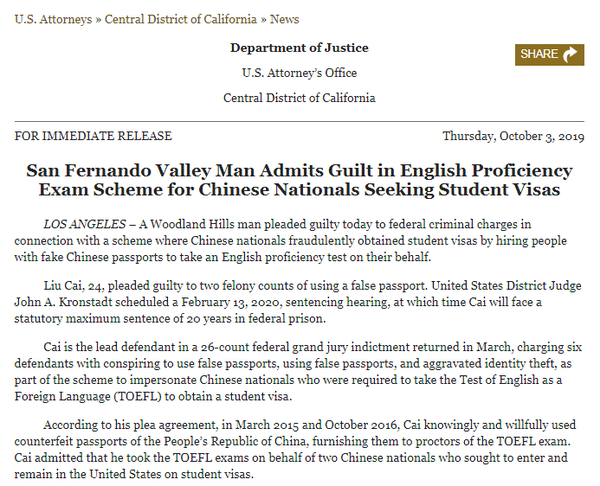Open the News breadcrumb link

click(x=284, y=19)
